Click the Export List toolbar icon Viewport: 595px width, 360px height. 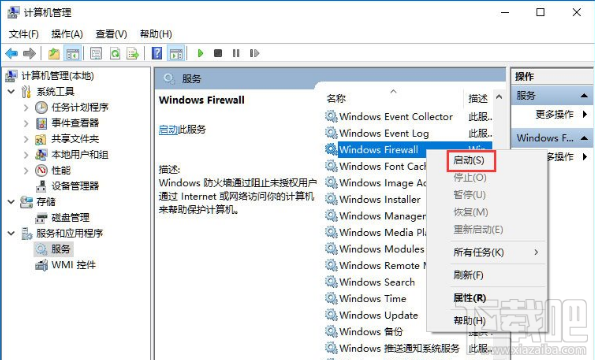pyautogui.click(x=133, y=53)
